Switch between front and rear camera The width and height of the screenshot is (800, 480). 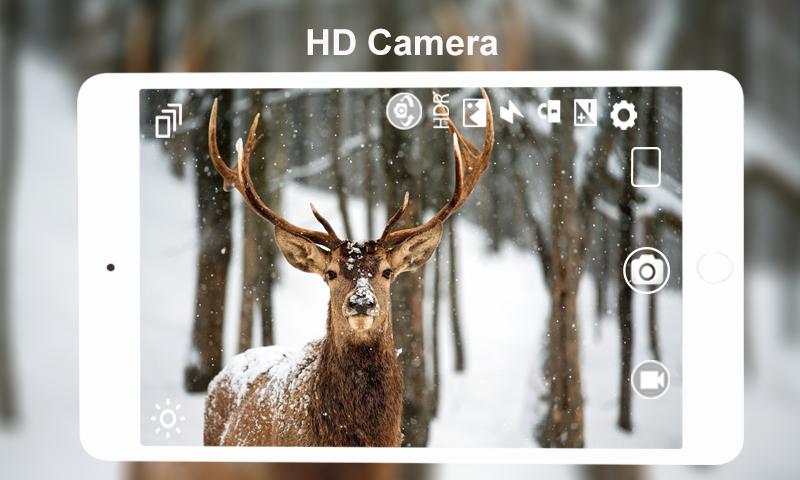[404, 111]
